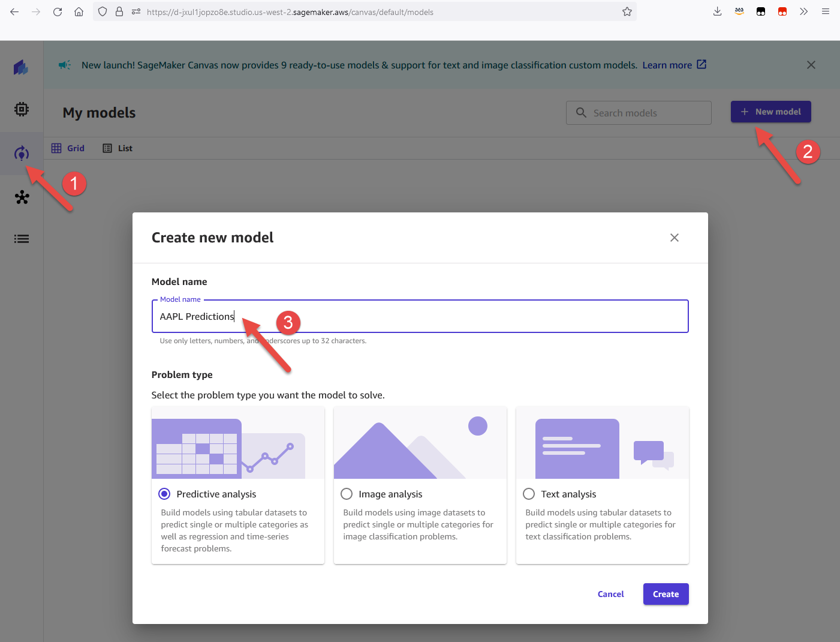Viewport: 840px width, 642px height.
Task: Switch to Grid view
Action: [x=68, y=148]
